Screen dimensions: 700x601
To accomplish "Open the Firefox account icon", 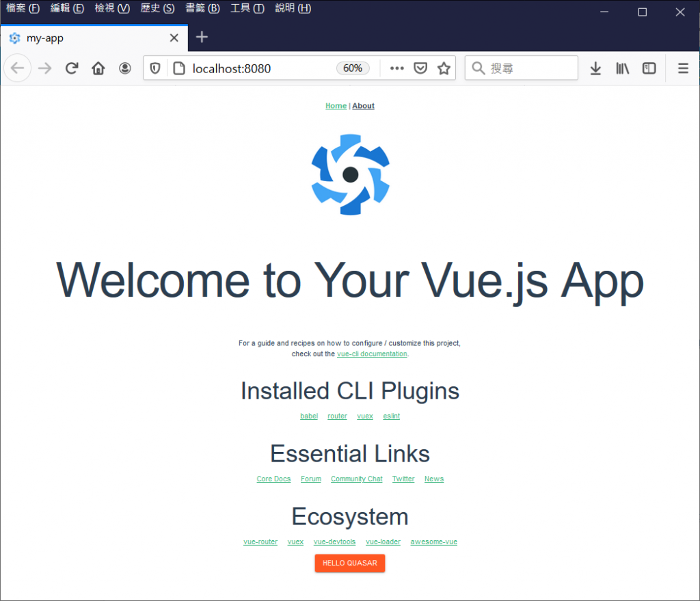I will tap(125, 68).
